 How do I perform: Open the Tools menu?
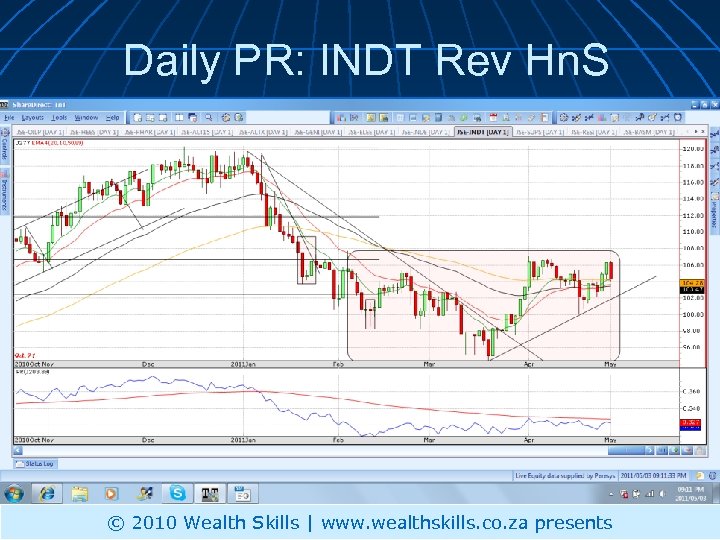[x=59, y=118]
